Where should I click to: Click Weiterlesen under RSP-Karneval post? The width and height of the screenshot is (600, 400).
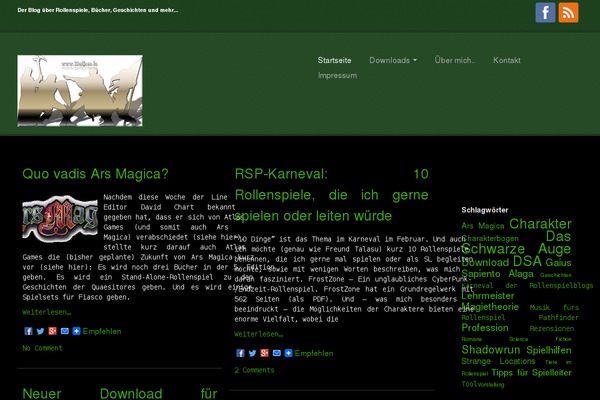pyautogui.click(x=259, y=334)
